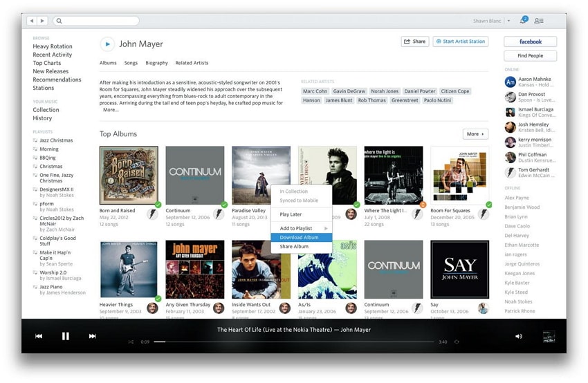Go back with the left arrow button

(x=32, y=21)
